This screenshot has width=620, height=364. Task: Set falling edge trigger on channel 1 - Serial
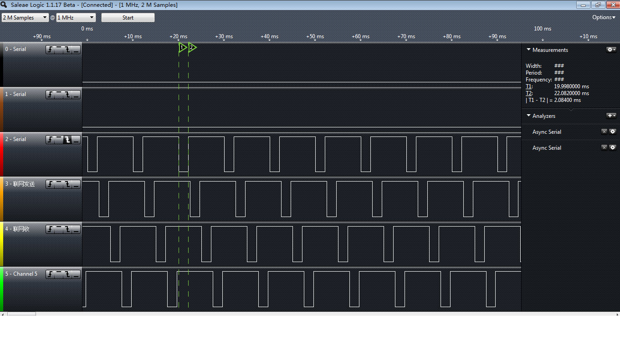67,95
